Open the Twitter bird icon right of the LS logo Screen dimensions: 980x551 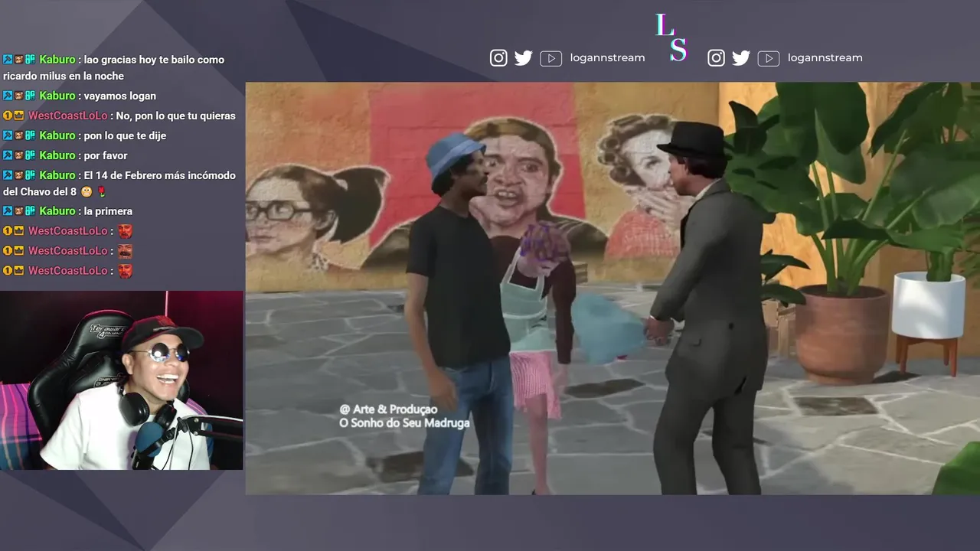click(x=741, y=58)
